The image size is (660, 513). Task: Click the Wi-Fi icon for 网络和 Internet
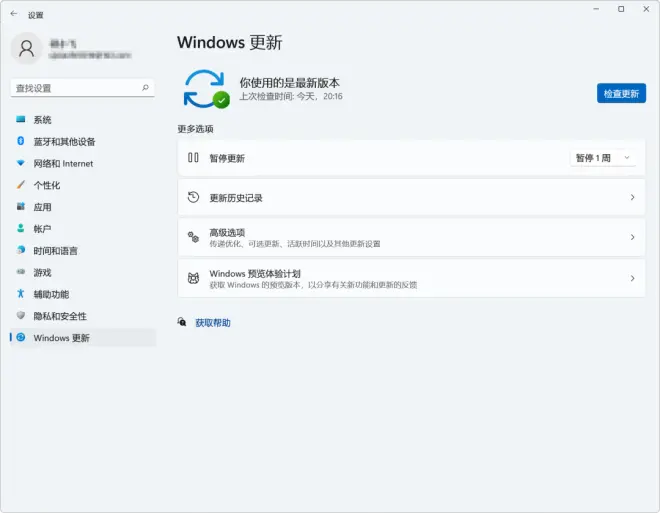(x=21, y=163)
